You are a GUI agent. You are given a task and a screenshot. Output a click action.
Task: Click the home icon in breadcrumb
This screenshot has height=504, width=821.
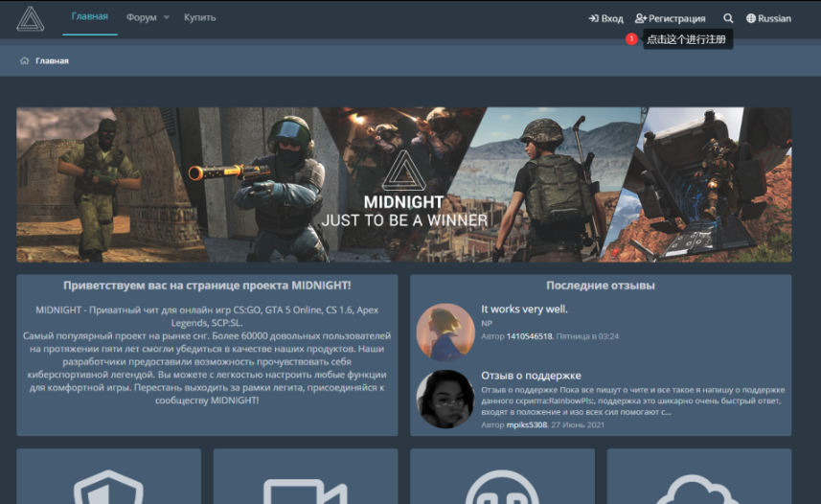click(x=24, y=60)
